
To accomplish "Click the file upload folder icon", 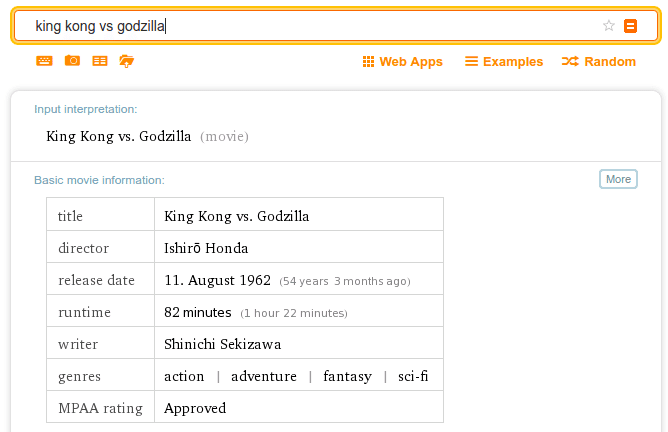I will point(127,61).
